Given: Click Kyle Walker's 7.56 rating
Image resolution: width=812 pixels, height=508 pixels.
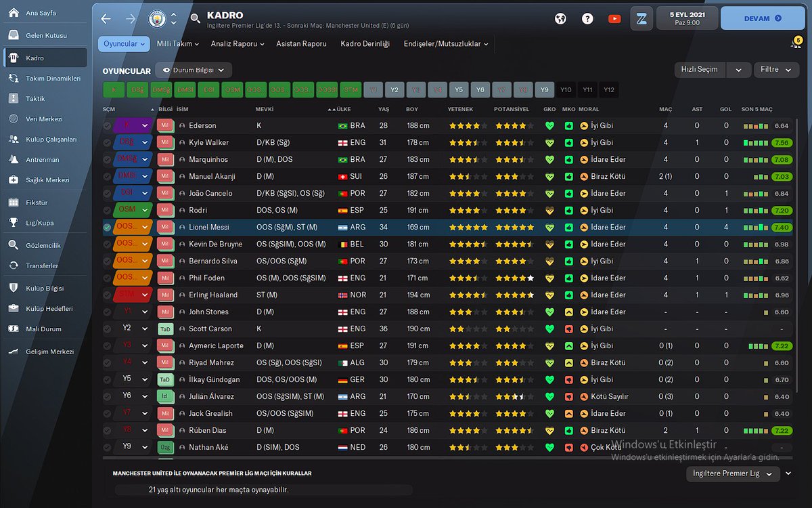Looking at the screenshot, I should click(782, 143).
